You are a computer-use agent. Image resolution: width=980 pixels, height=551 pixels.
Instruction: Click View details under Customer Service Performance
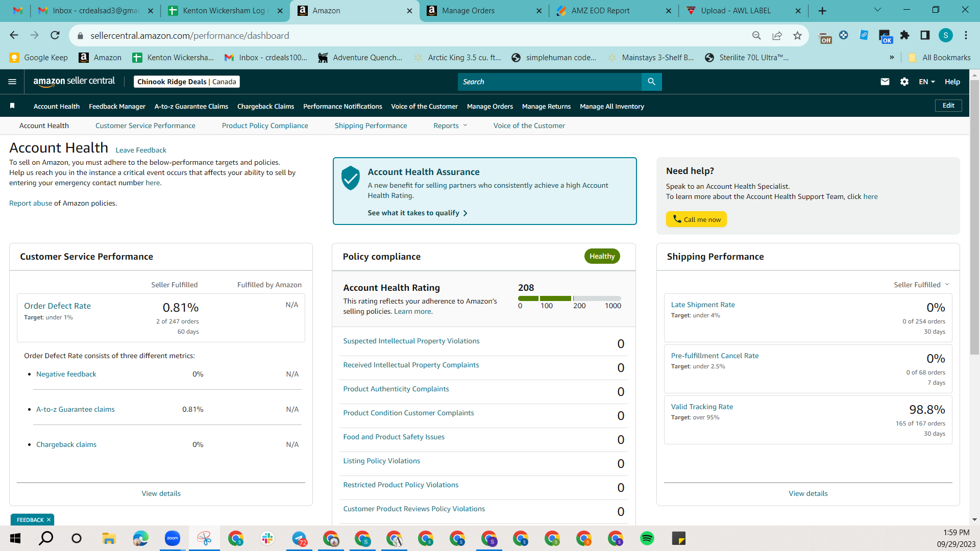point(161,493)
